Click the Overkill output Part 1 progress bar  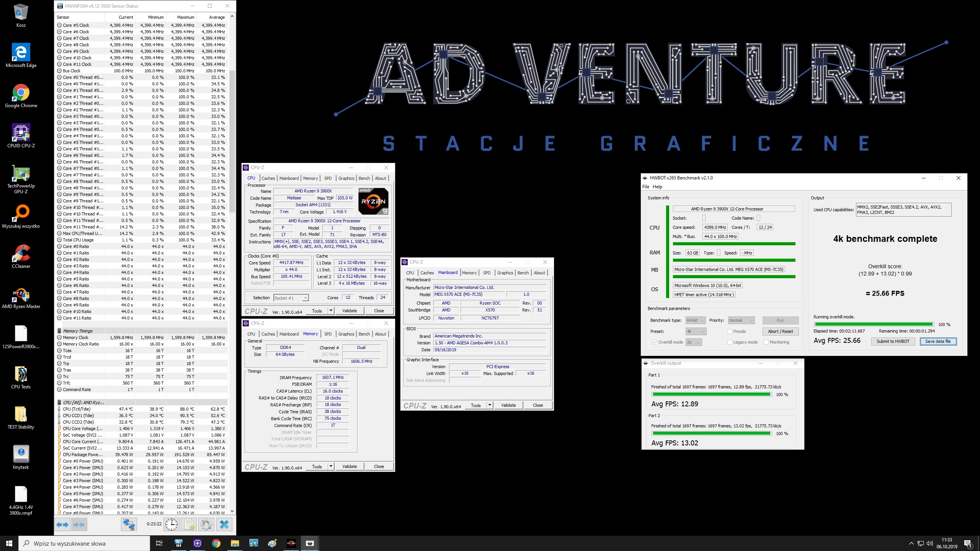711,394
